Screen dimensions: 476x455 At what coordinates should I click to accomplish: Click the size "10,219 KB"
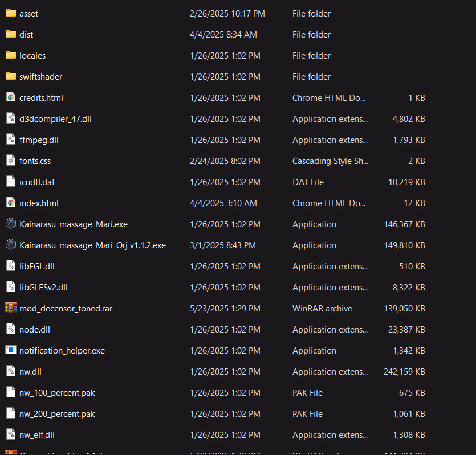(407, 182)
